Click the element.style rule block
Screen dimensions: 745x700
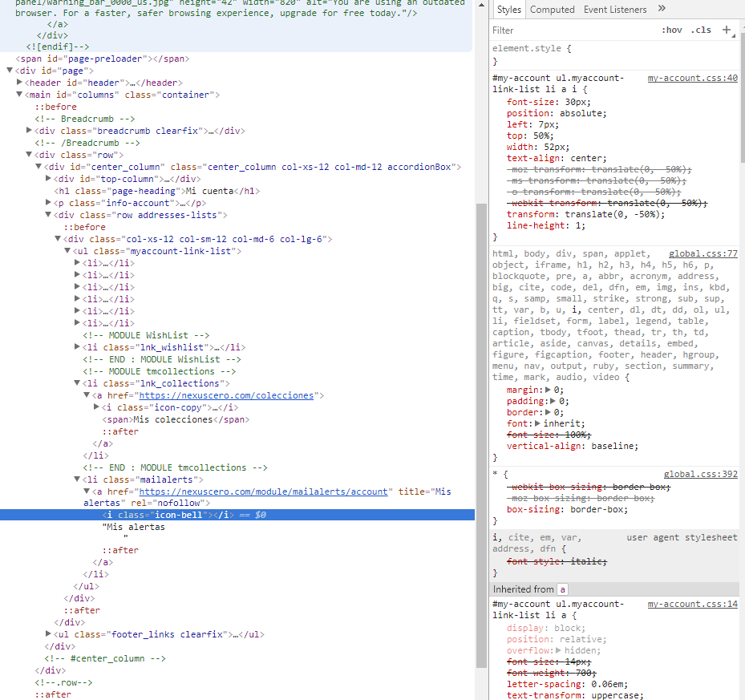[x=613, y=55]
